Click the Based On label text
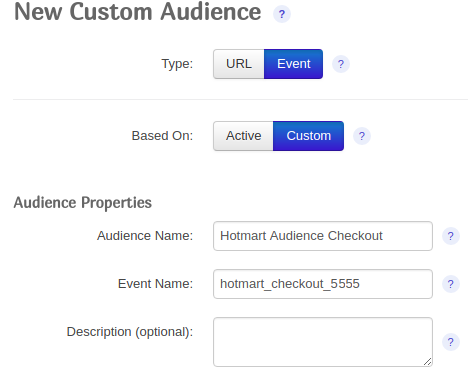 coord(162,136)
